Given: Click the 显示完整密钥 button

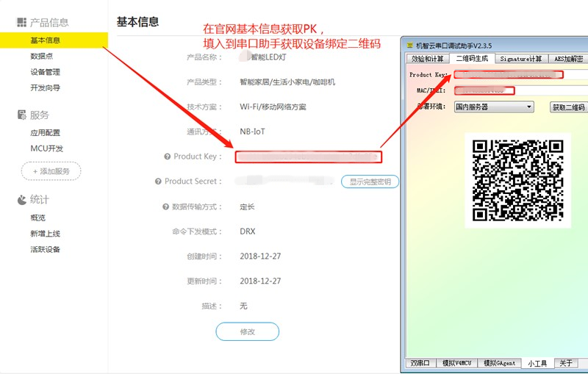Looking at the screenshot, I should [370, 181].
